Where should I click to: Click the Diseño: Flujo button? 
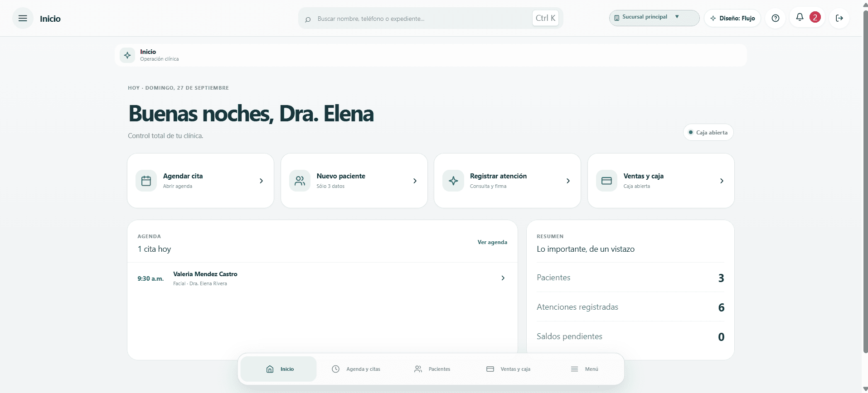pyautogui.click(x=732, y=19)
